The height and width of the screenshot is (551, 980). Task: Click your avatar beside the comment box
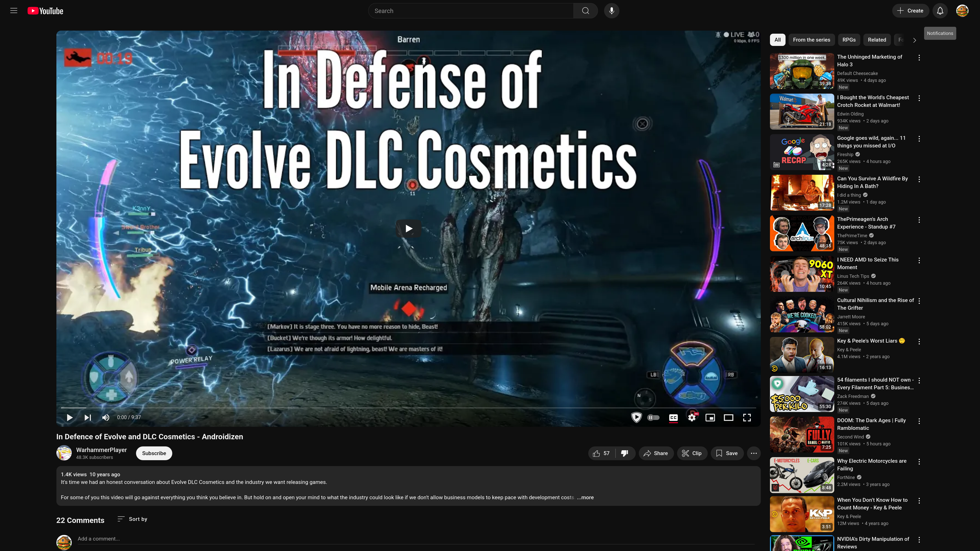coord(64,542)
